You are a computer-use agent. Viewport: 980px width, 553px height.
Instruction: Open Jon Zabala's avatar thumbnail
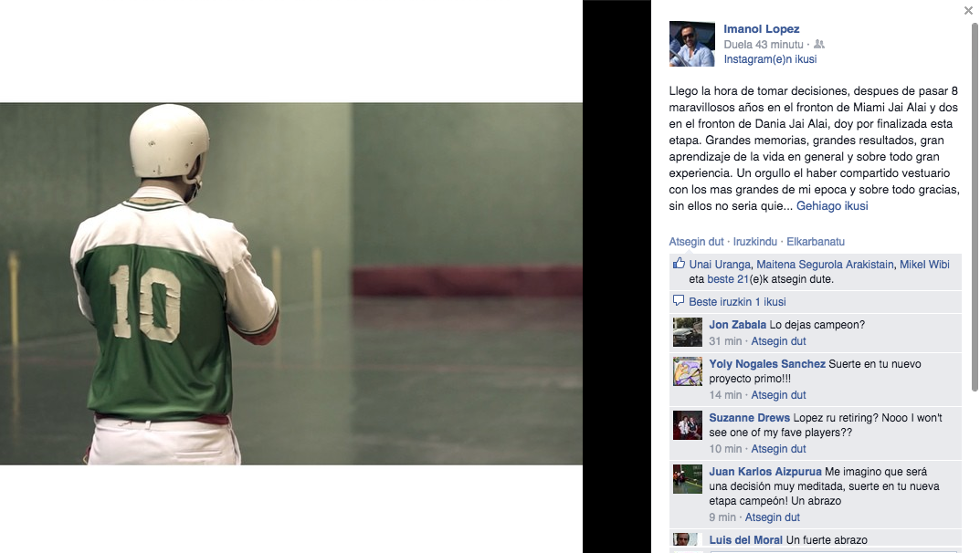tap(688, 332)
